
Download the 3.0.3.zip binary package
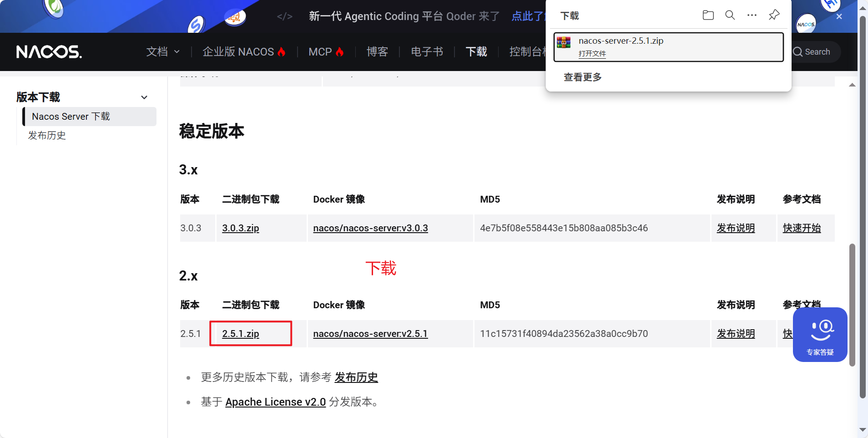[241, 228]
